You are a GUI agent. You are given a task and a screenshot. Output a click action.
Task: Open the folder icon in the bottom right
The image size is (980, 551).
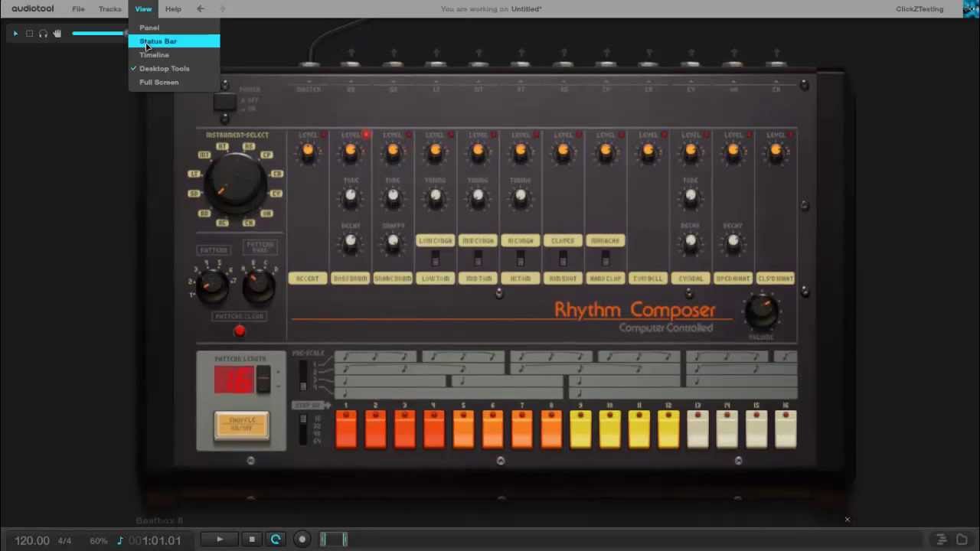coord(962,540)
